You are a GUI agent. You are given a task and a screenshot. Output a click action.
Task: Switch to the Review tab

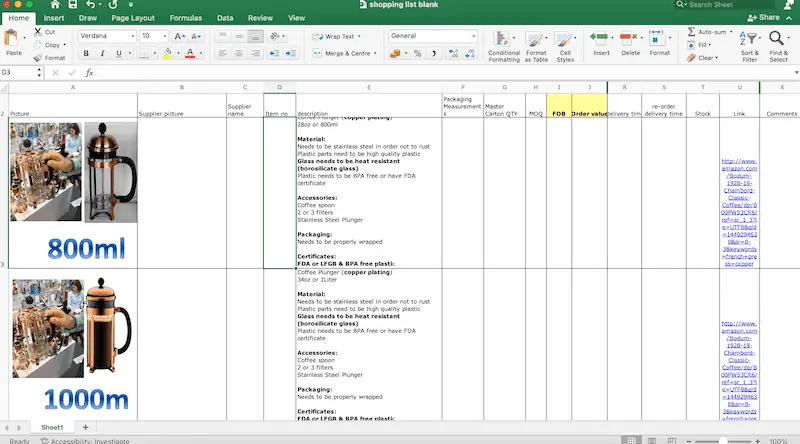pyautogui.click(x=260, y=18)
